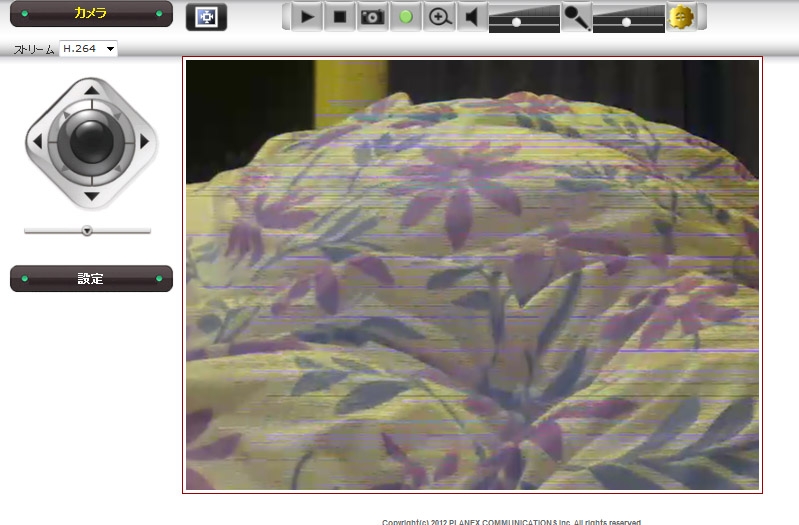Click the pan-tilt speed slider handle

87,231
